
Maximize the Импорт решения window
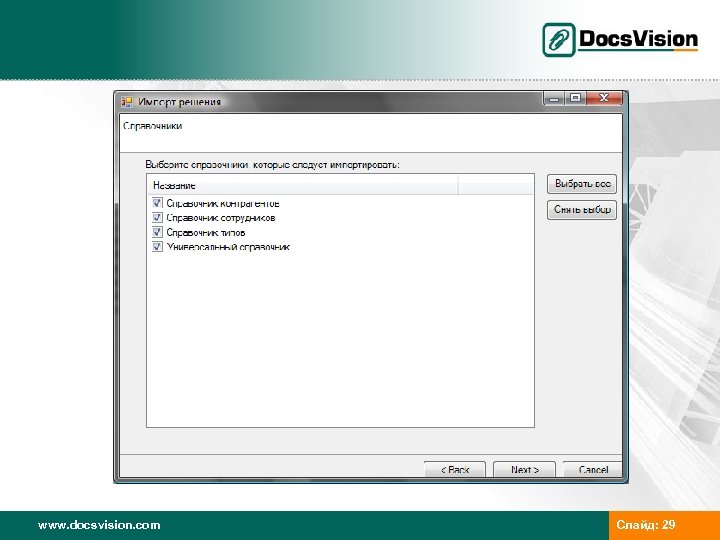pos(575,98)
